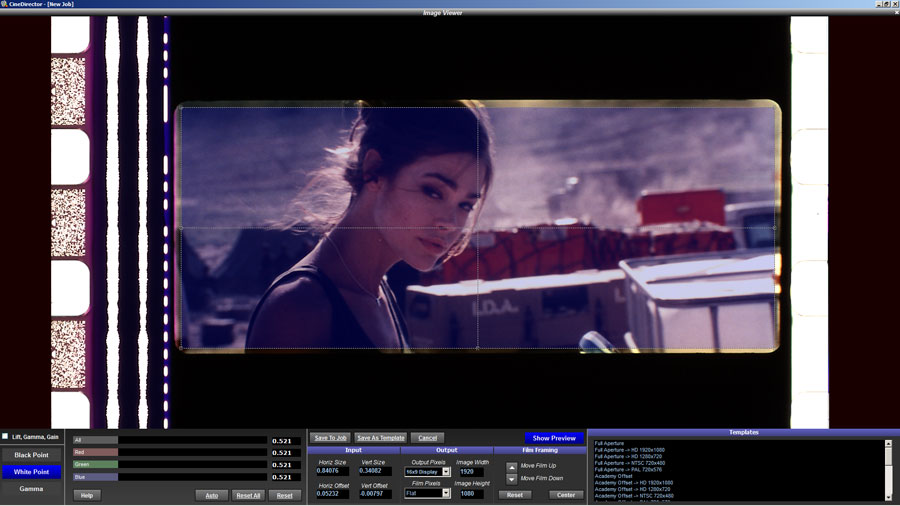The image size is (900, 506).
Task: Click the CineDirector title bar app icon
Action: tap(5, 4)
